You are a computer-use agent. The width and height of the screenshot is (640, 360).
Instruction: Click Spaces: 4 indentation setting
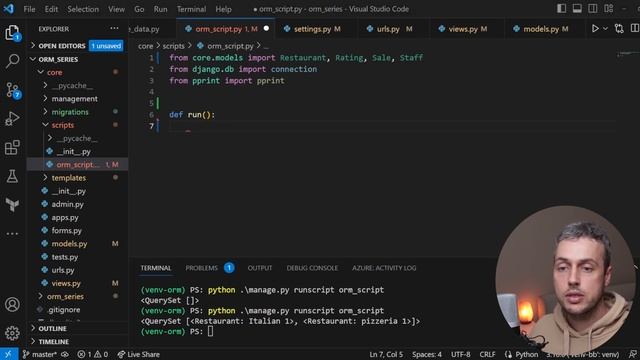(x=427, y=354)
